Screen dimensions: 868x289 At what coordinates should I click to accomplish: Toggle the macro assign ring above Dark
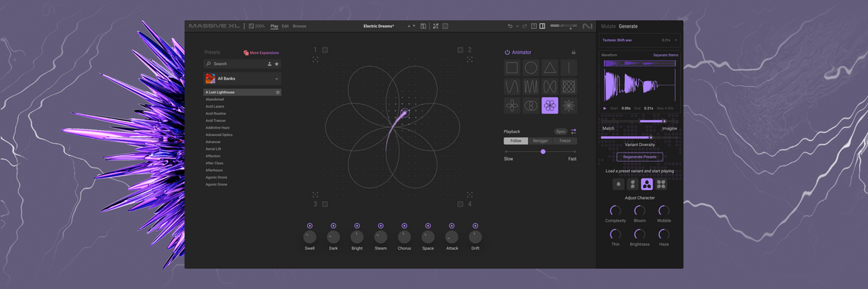(333, 226)
